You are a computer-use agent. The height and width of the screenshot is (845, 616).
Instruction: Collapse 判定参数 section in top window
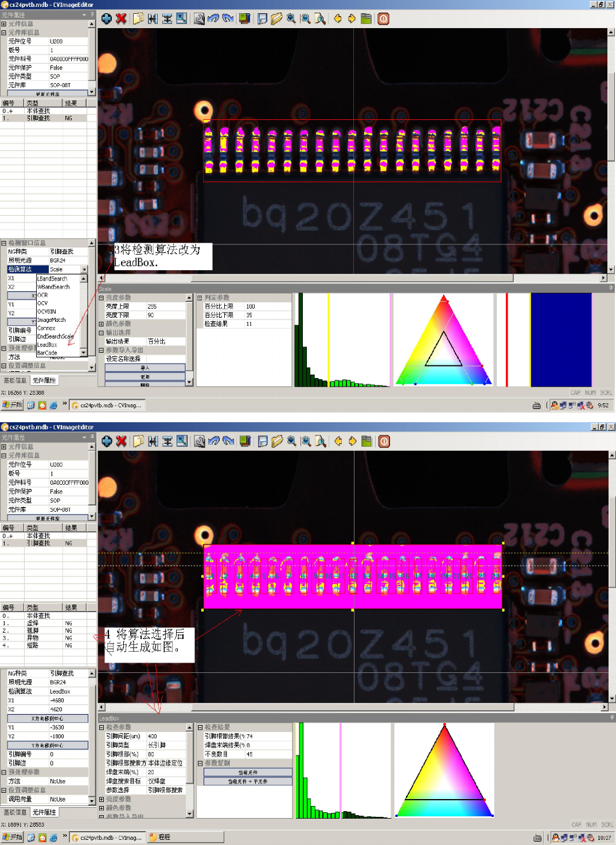pos(200,298)
